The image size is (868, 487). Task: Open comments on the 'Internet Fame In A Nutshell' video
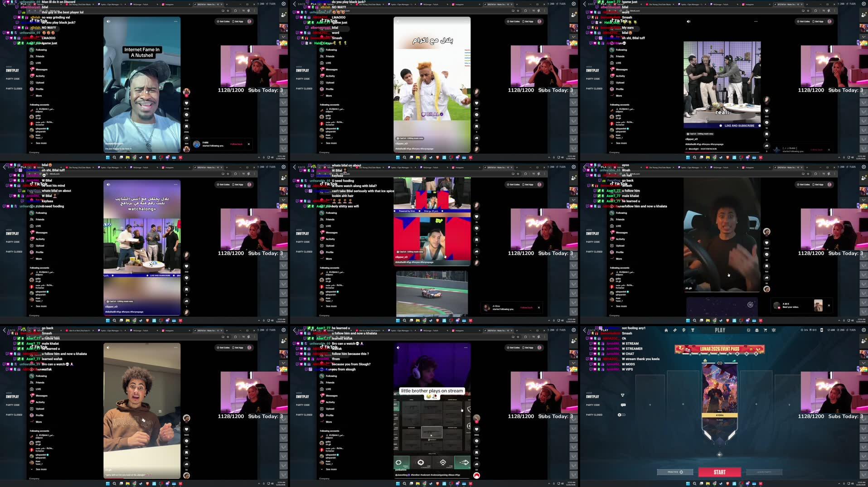click(x=186, y=115)
